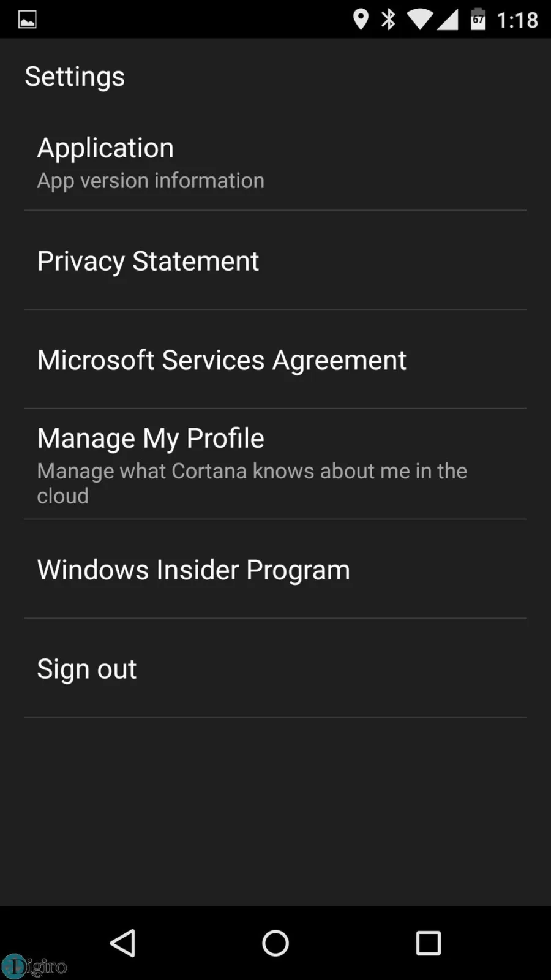This screenshot has width=551, height=980.
Task: Open Manage My Profile option
Action: [x=275, y=464]
